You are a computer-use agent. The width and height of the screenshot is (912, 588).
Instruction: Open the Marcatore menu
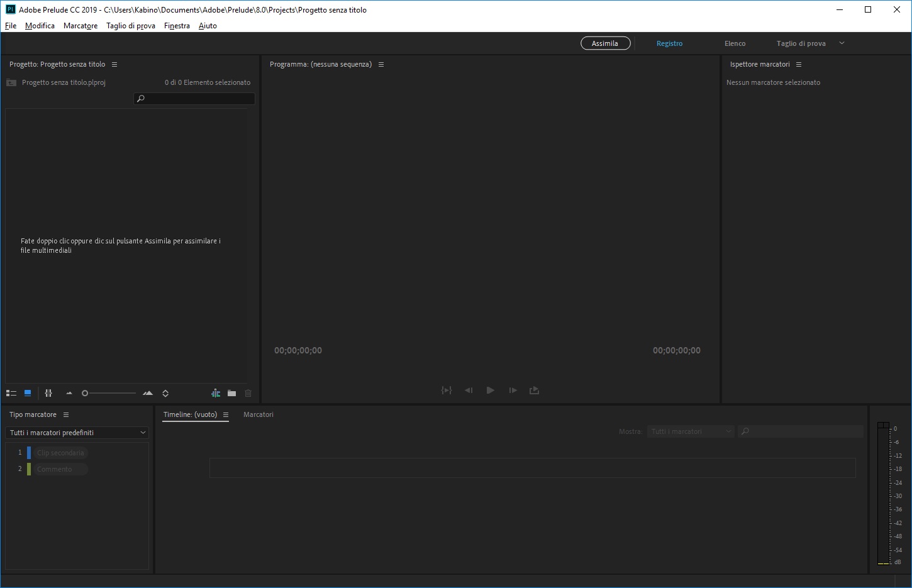[81, 26]
